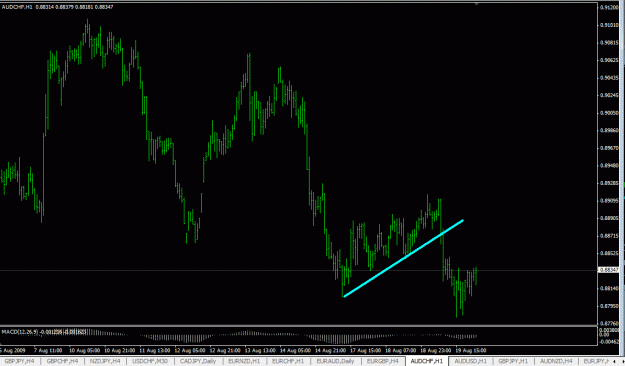The height and width of the screenshot is (366, 625).
Task: Click time axis label 19 Aug 15:00
Action: pos(470,350)
